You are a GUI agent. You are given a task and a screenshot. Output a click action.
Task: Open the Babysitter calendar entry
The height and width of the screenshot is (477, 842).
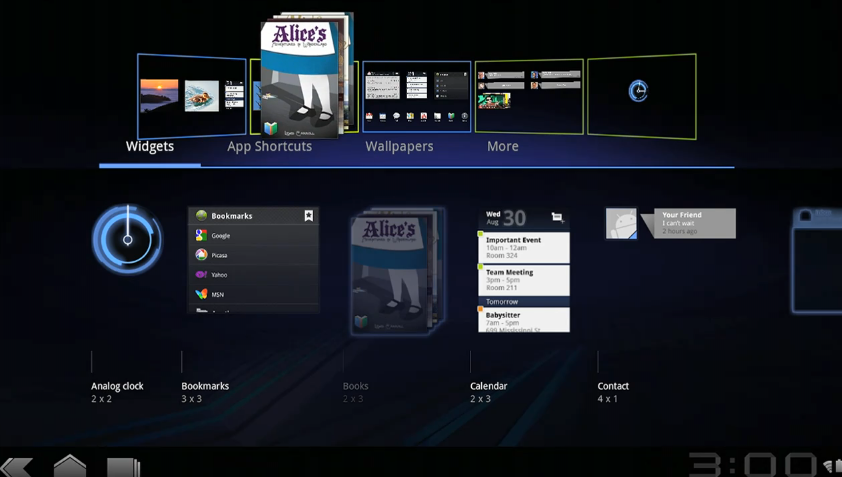pyautogui.click(x=524, y=320)
